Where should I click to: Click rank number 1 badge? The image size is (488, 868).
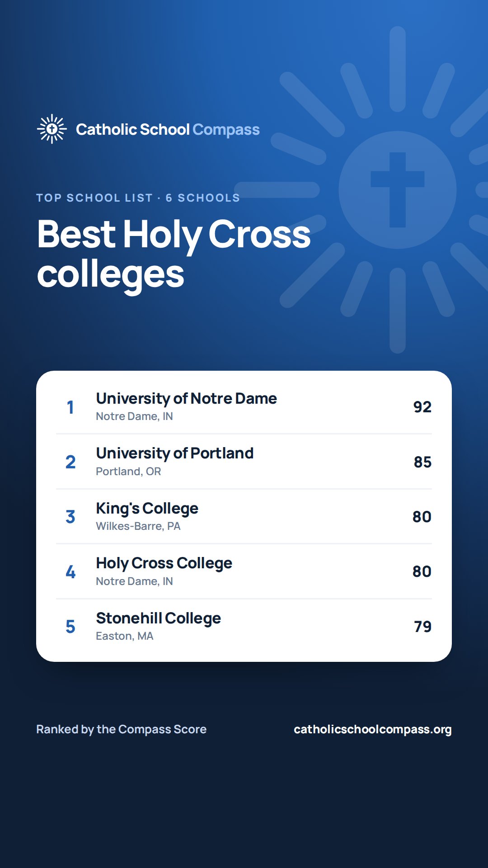coord(70,407)
